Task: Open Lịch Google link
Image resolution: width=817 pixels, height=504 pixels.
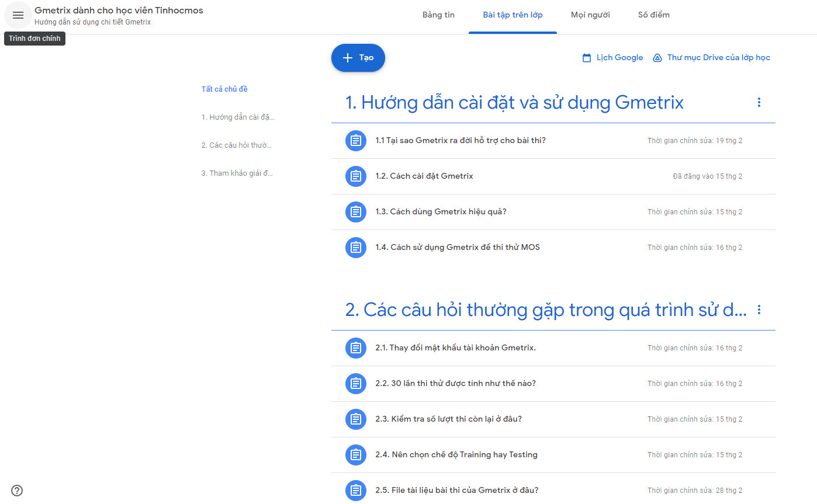Action: pyautogui.click(x=619, y=58)
